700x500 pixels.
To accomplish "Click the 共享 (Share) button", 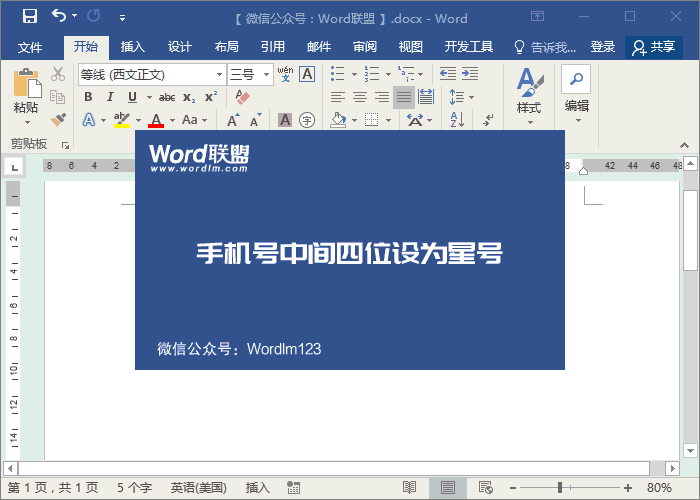I will tap(654, 47).
